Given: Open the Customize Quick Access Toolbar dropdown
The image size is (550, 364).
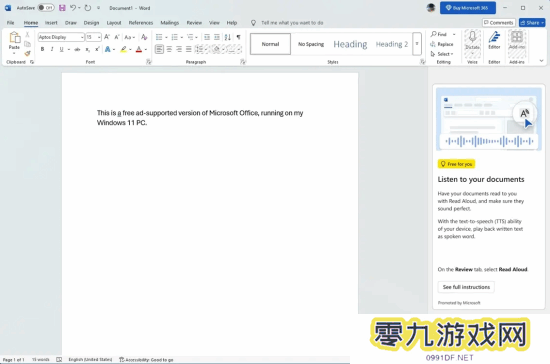Looking at the screenshot, I should point(99,8).
